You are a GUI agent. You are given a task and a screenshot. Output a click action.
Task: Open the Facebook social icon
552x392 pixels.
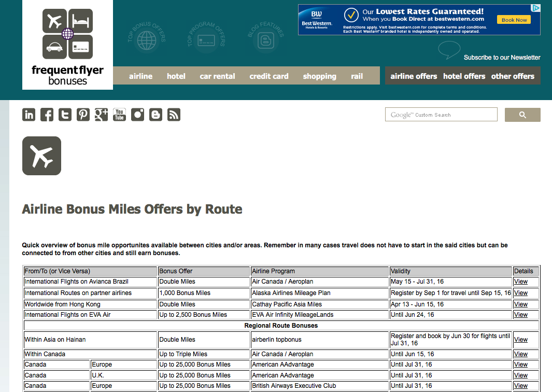click(x=47, y=115)
